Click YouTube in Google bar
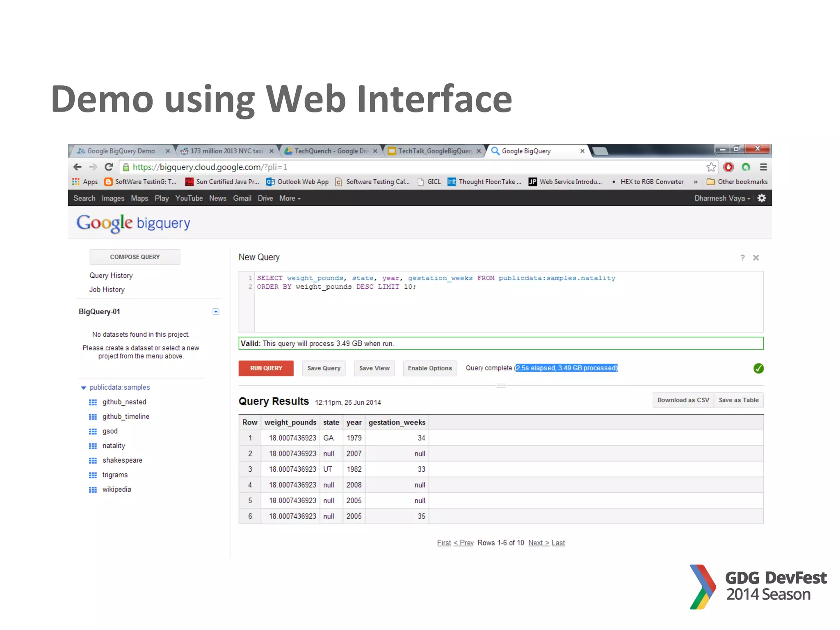The image size is (840, 630). [189, 198]
